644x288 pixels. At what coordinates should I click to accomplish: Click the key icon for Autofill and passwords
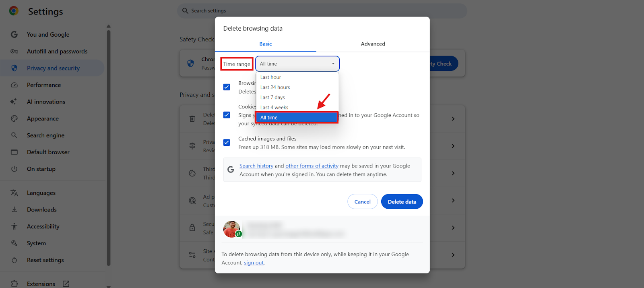(x=14, y=52)
